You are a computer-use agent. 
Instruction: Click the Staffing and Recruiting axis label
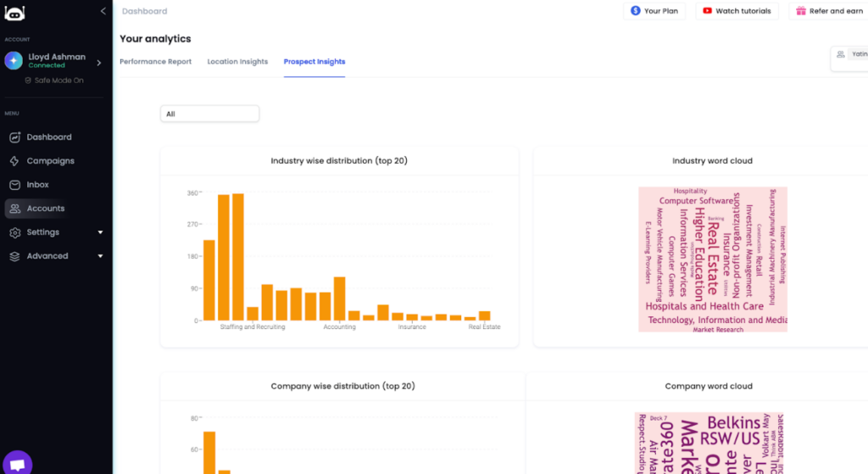click(x=253, y=326)
